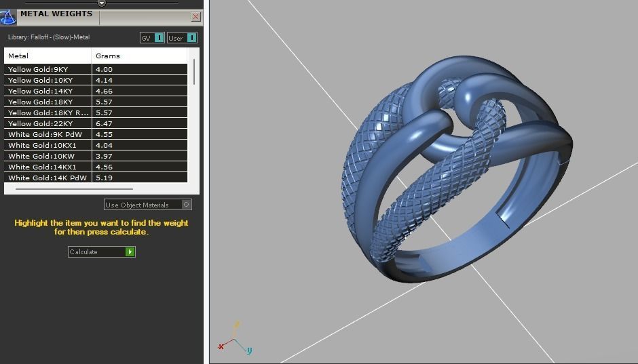This screenshot has height=364, width=638.
Task: Select the Yellow Gold:22KY row
Action: click(x=96, y=123)
